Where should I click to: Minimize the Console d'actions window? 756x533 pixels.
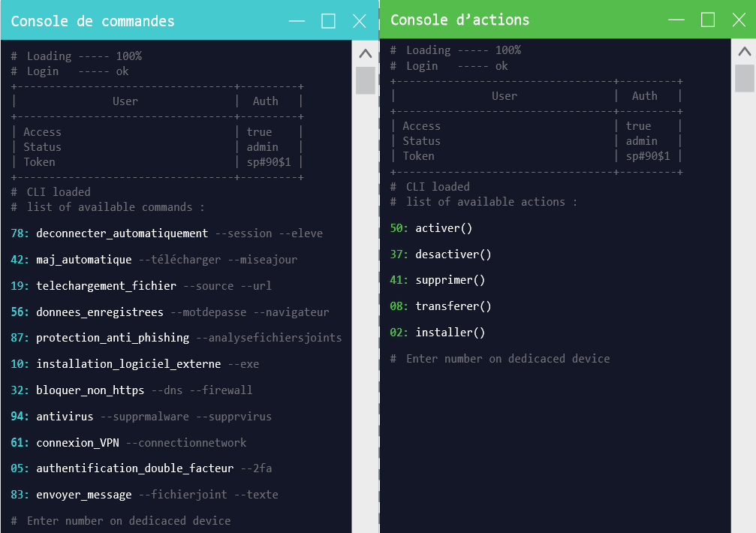676,20
